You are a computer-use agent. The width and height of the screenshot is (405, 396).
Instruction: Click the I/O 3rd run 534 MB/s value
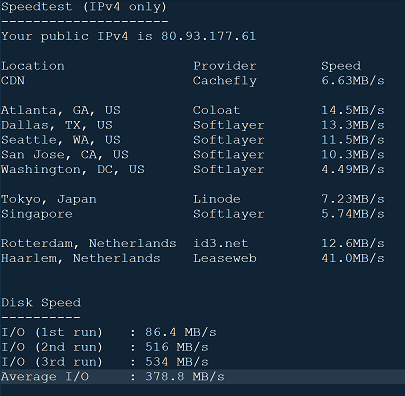[177, 362]
